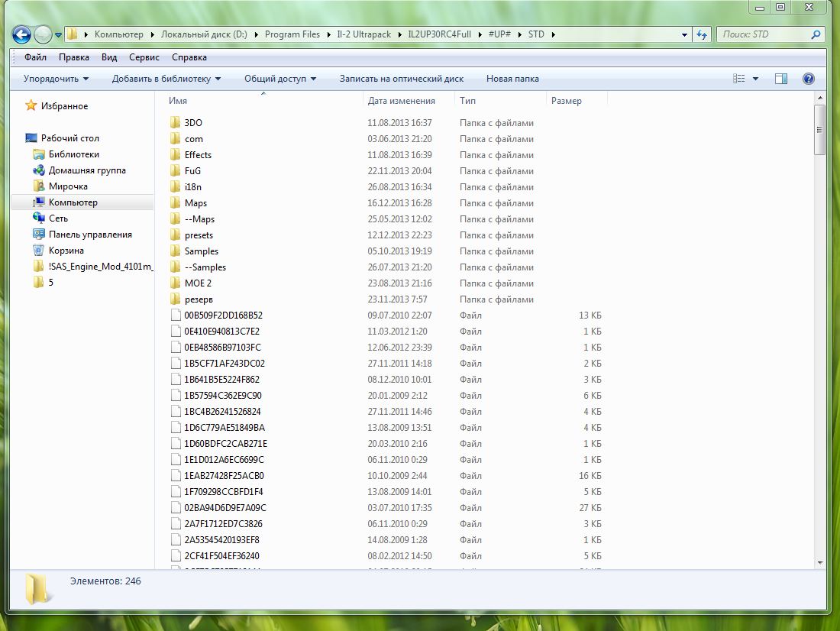
Task: Change view using the view mode icon
Action: click(x=738, y=79)
